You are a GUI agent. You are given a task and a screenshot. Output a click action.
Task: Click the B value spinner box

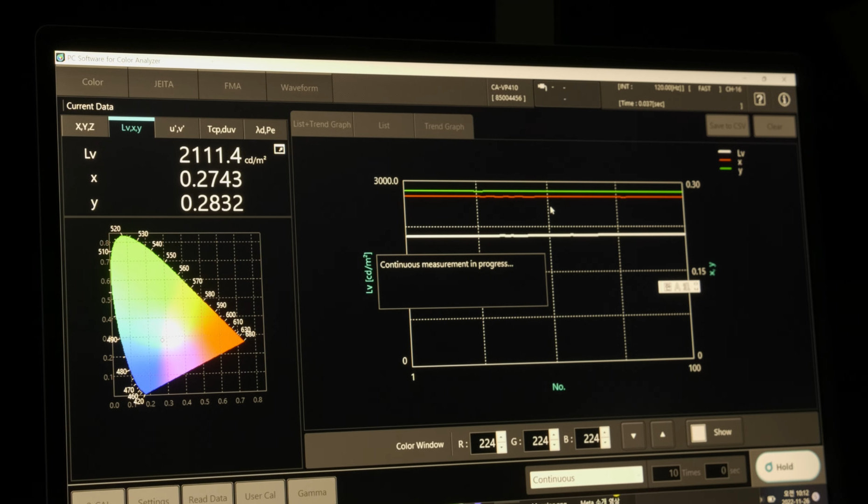click(591, 439)
